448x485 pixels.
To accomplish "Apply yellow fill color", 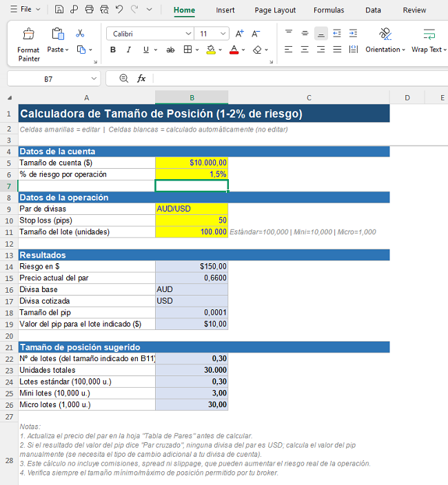I will [211, 50].
